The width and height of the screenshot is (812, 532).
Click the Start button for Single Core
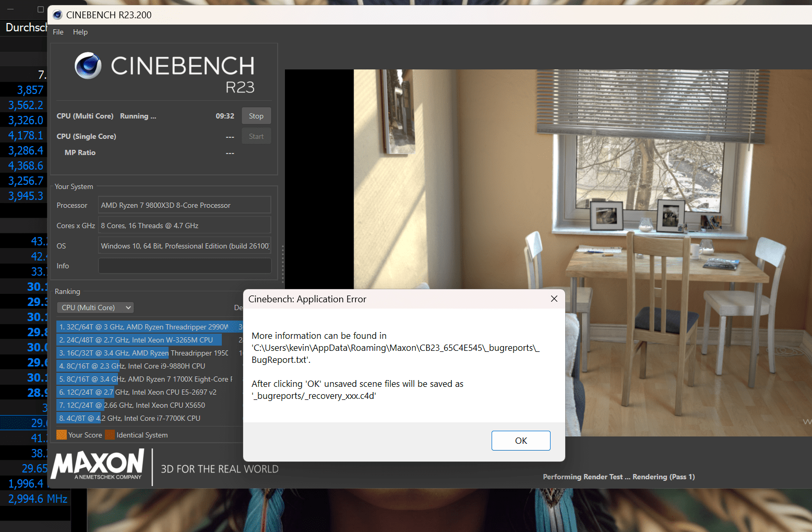pyautogui.click(x=256, y=136)
